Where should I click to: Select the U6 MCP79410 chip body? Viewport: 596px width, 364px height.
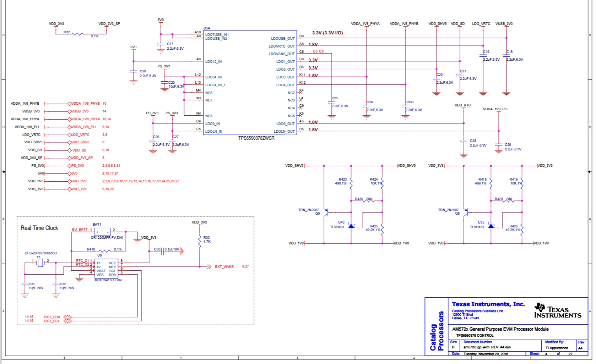106,269
